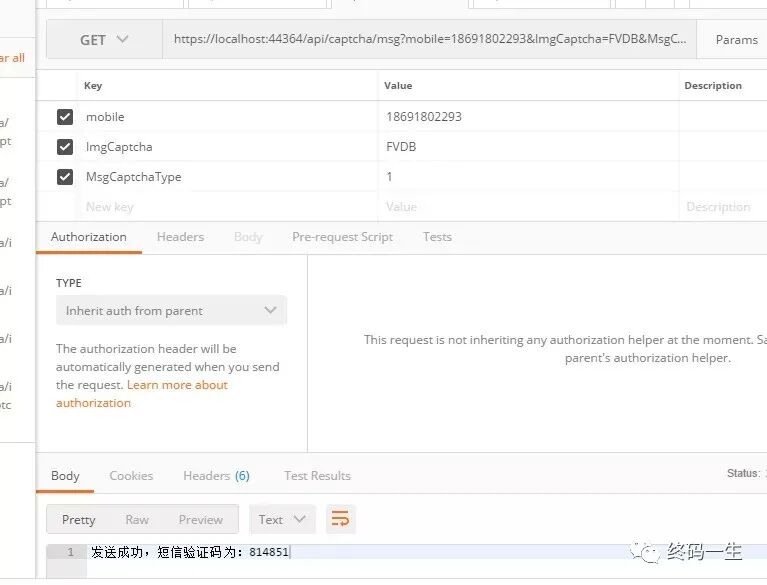The height and width of the screenshot is (585, 767).
Task: Select the mobile key cell
Action: click(x=227, y=117)
